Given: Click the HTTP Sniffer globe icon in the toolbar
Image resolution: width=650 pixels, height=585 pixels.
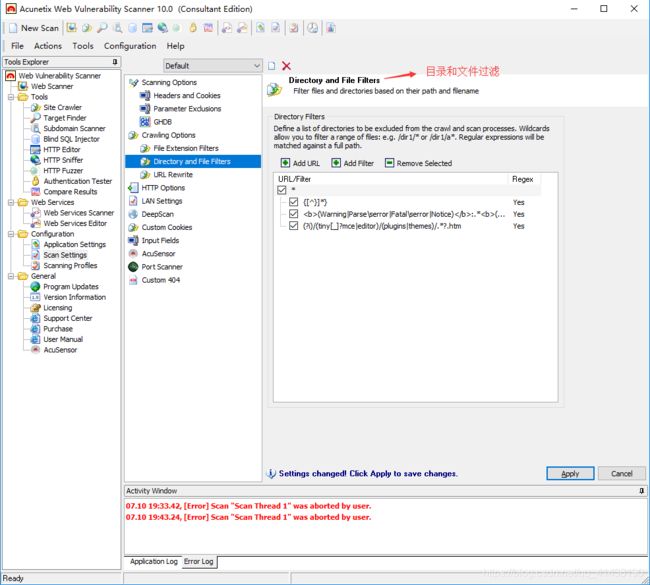Looking at the screenshot, I should 162,28.
